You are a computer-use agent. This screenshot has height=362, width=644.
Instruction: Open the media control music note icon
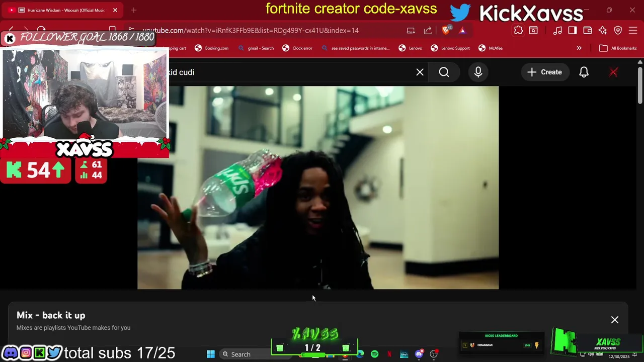pyautogui.click(x=557, y=30)
